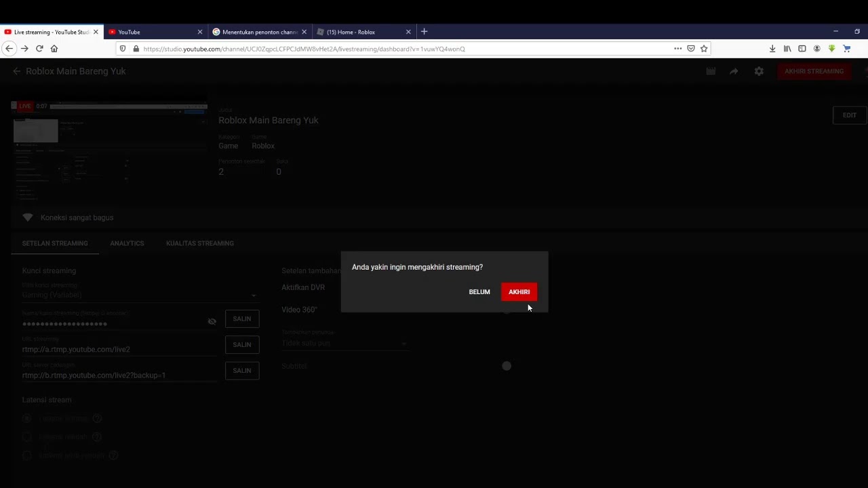Cancel the dialog with BELUM
Image resolution: width=868 pixels, height=488 pixels.
[479, 292]
